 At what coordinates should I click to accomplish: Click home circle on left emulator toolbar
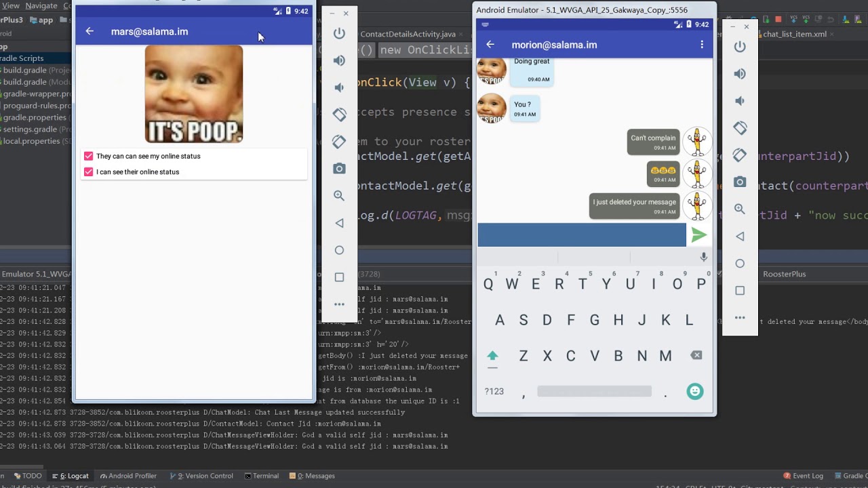(x=339, y=250)
